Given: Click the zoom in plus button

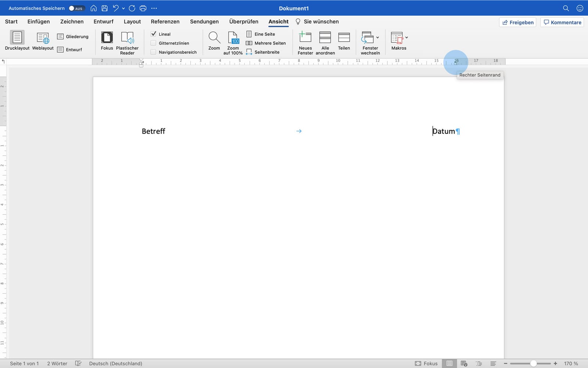Looking at the screenshot, I should coord(555,364).
